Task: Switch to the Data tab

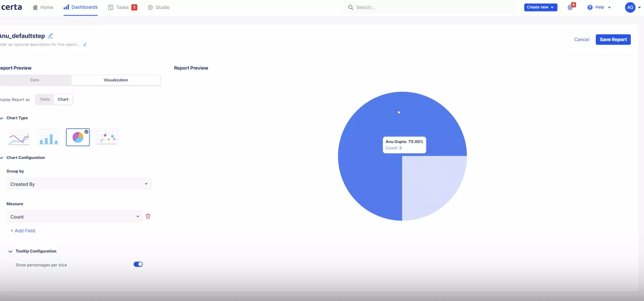Action: coord(35,80)
